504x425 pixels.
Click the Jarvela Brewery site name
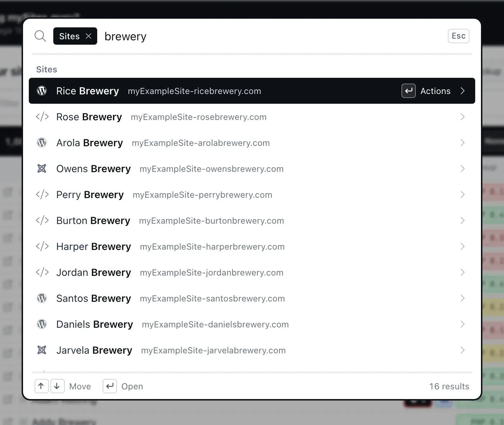pyautogui.click(x=94, y=350)
